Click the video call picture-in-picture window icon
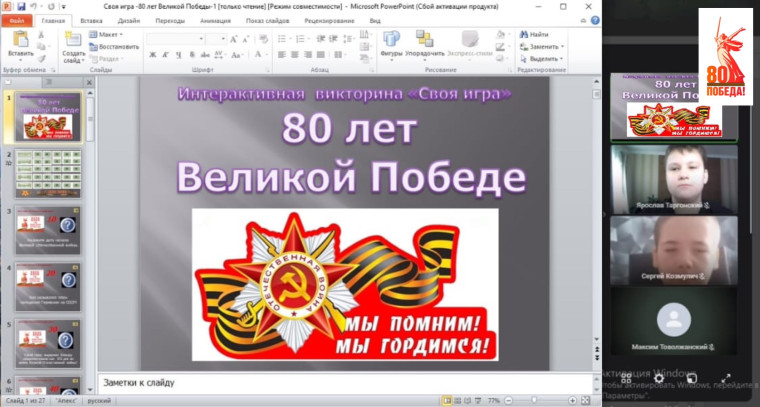Image resolution: width=760 pixels, height=407 pixels. (x=692, y=378)
